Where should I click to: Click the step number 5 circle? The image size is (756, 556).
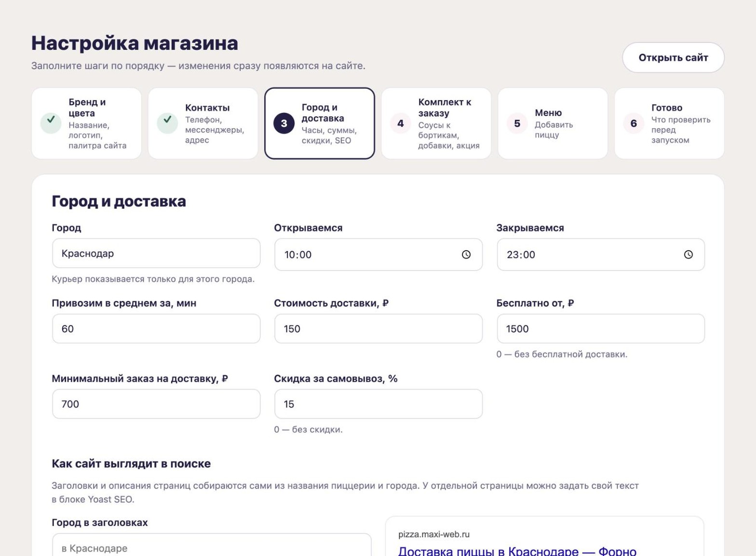(x=517, y=123)
